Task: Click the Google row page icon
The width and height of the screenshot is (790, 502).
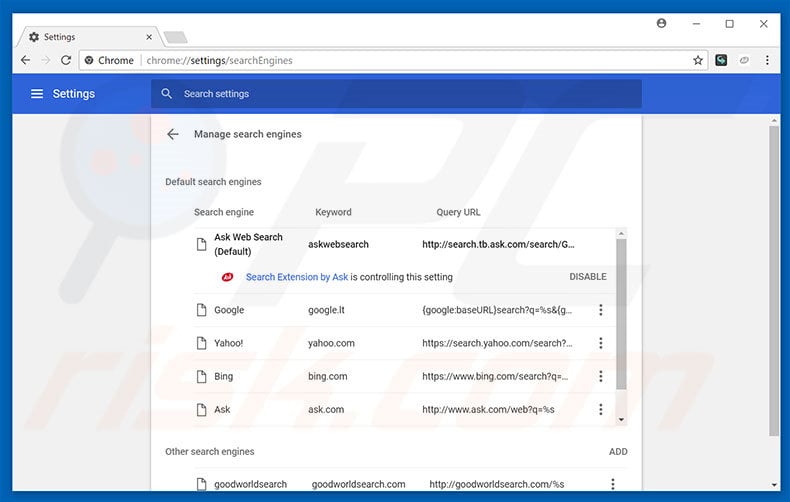Action: click(x=202, y=310)
